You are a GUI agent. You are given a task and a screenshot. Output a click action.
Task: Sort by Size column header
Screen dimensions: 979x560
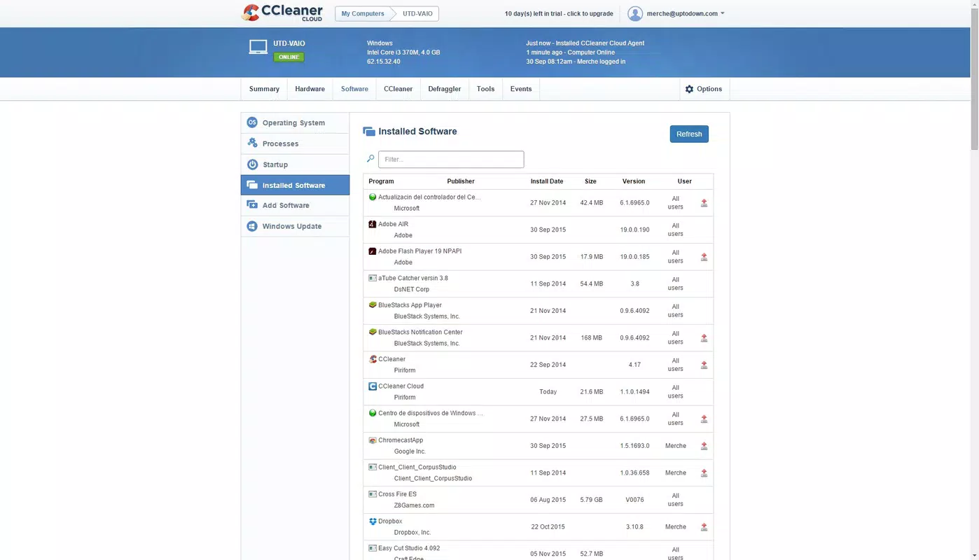click(x=590, y=181)
